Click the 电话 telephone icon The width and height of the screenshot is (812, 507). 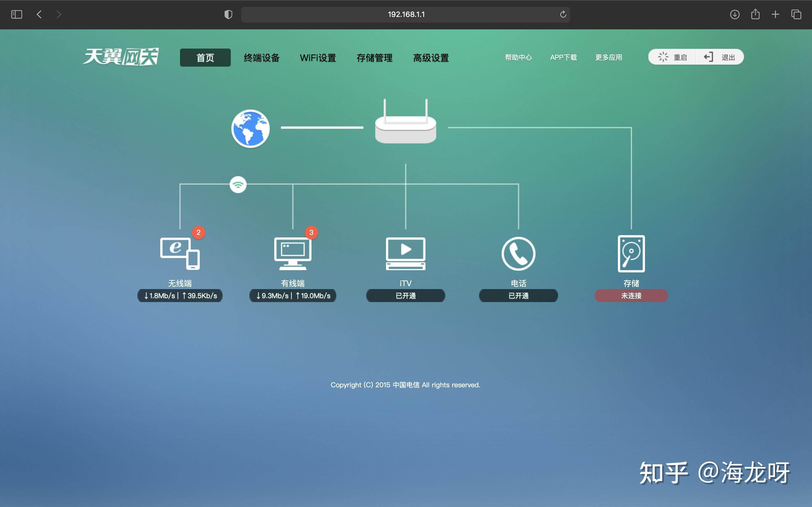click(x=518, y=253)
